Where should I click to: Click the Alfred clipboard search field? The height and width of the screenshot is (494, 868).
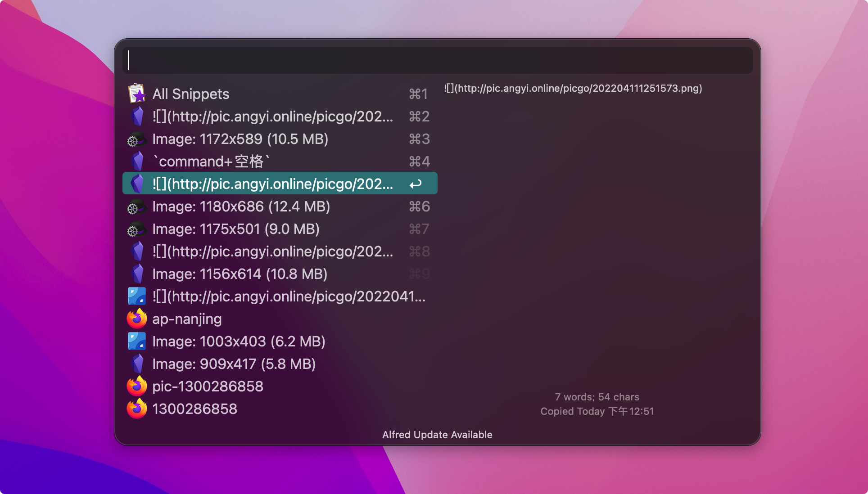coord(437,60)
